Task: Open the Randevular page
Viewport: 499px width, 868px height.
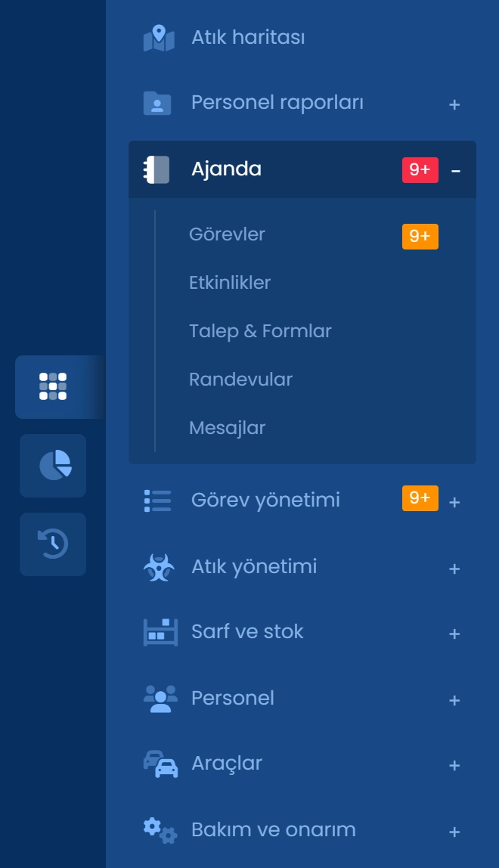Action: click(x=240, y=380)
